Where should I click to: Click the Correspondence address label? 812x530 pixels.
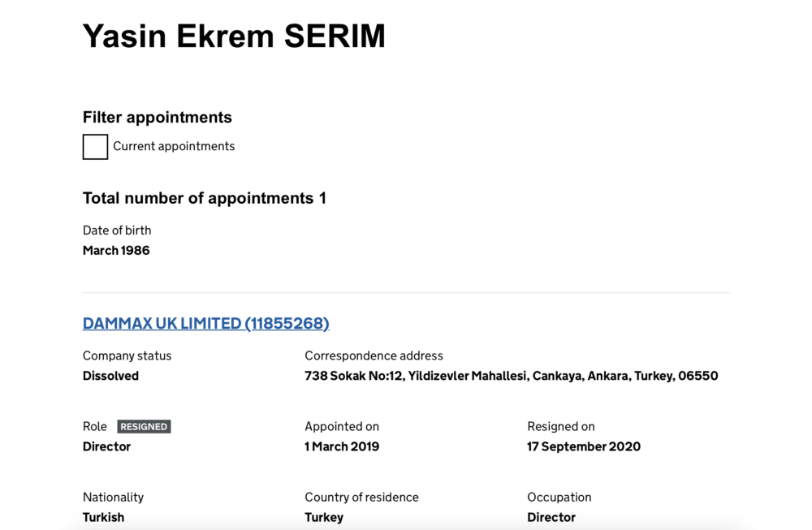(x=374, y=355)
